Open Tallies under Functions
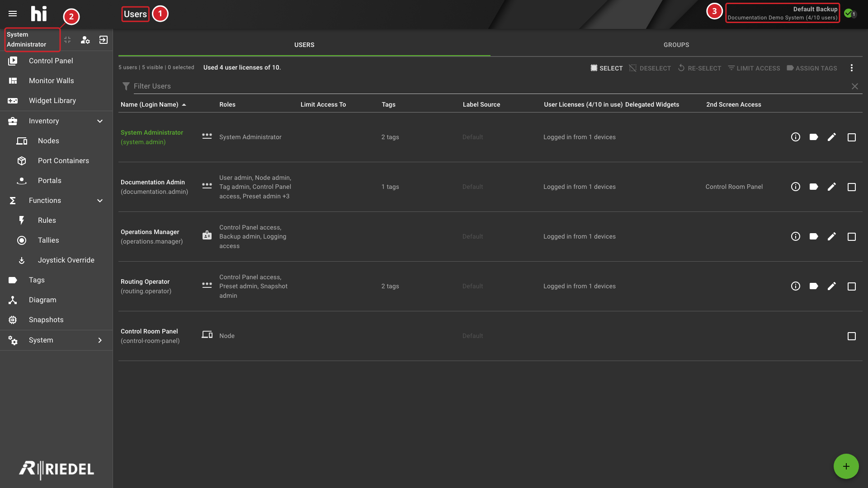Viewport: 868px width, 488px height. 56,240
